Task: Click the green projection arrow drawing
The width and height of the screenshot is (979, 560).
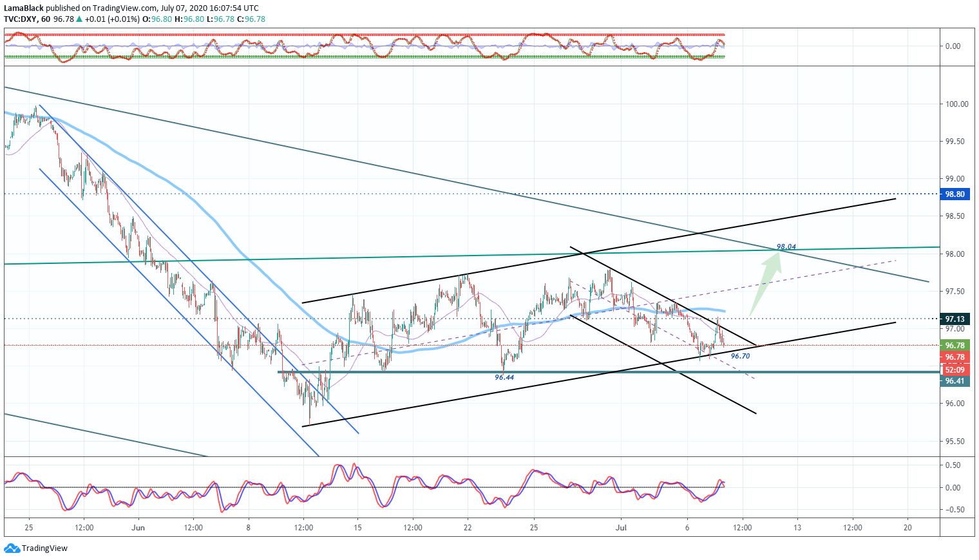Action: pos(766,283)
